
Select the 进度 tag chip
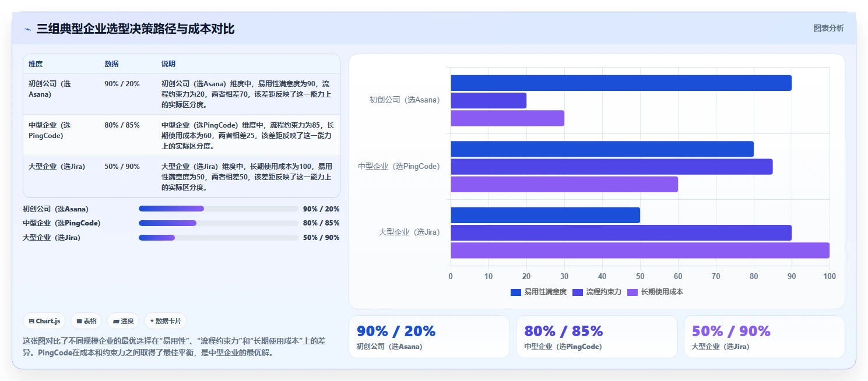(123, 321)
